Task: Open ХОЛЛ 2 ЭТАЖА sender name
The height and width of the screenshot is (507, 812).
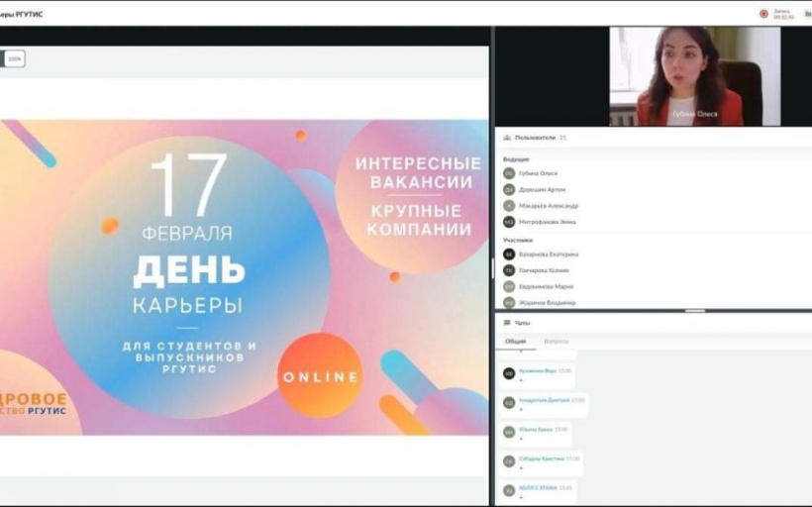Action: (538, 488)
